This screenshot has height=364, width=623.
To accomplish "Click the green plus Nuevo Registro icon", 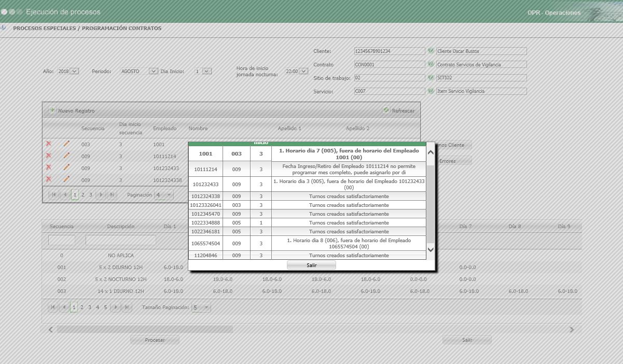I will (x=52, y=110).
